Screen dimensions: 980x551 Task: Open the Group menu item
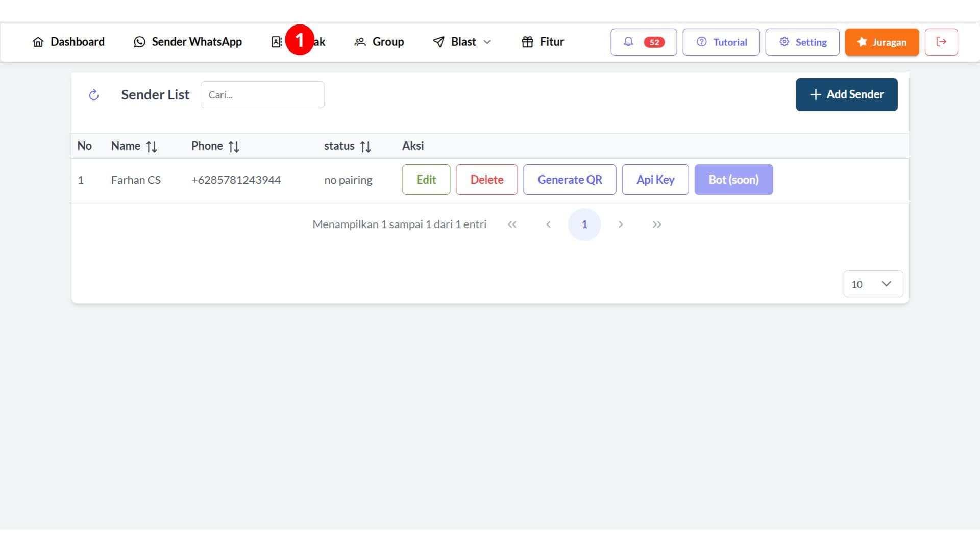coord(379,42)
